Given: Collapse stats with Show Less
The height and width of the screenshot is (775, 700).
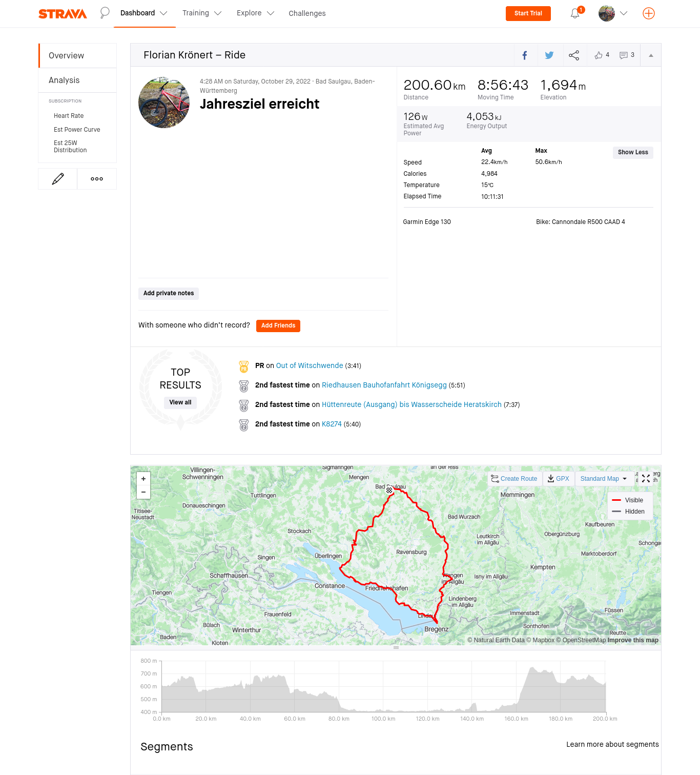Looking at the screenshot, I should (x=632, y=152).
